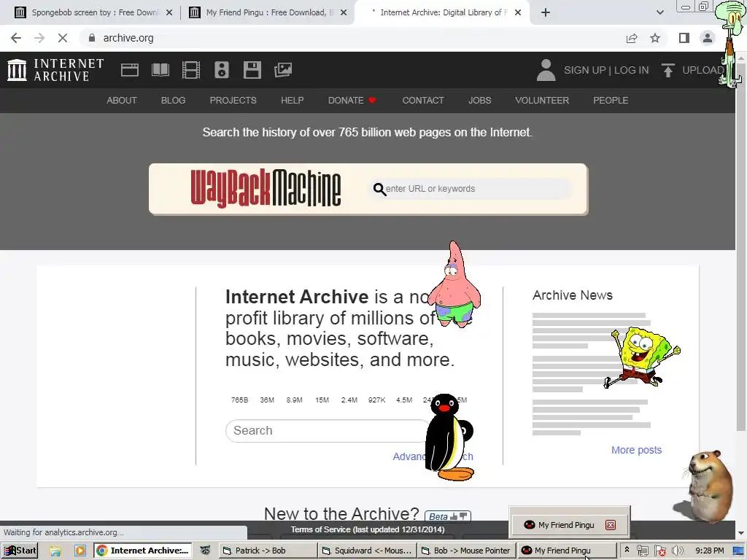Image resolution: width=747 pixels, height=560 pixels.
Task: Open the Software floppy disk icon
Action: (x=252, y=70)
